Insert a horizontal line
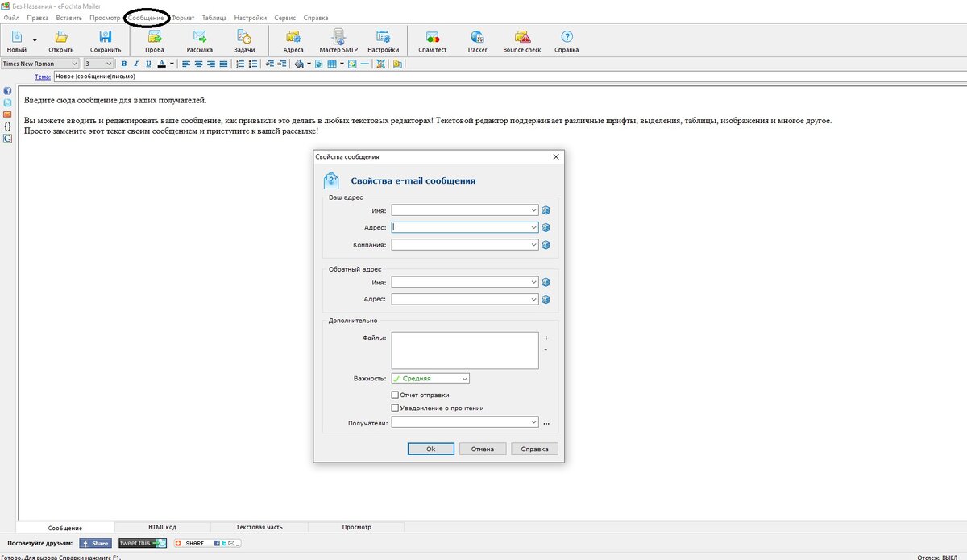 pos(365,64)
